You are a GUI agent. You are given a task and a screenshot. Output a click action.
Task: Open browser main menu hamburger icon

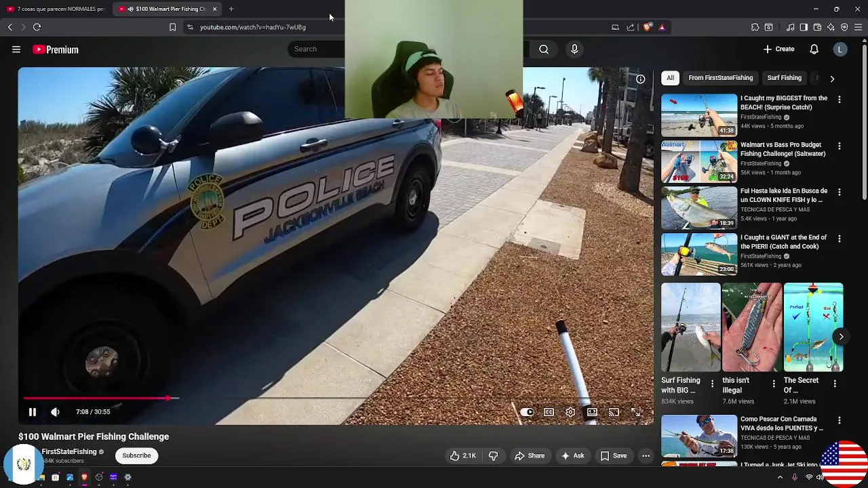[858, 27]
